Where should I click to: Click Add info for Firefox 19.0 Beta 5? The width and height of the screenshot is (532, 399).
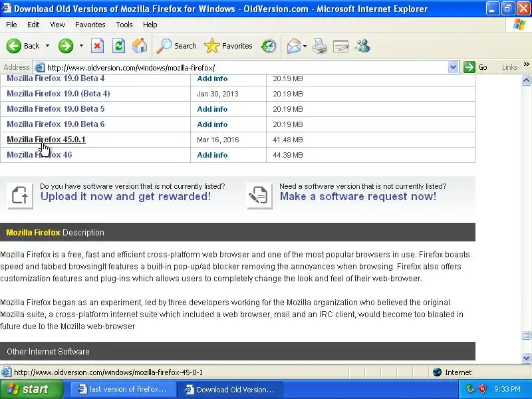pyautogui.click(x=212, y=109)
